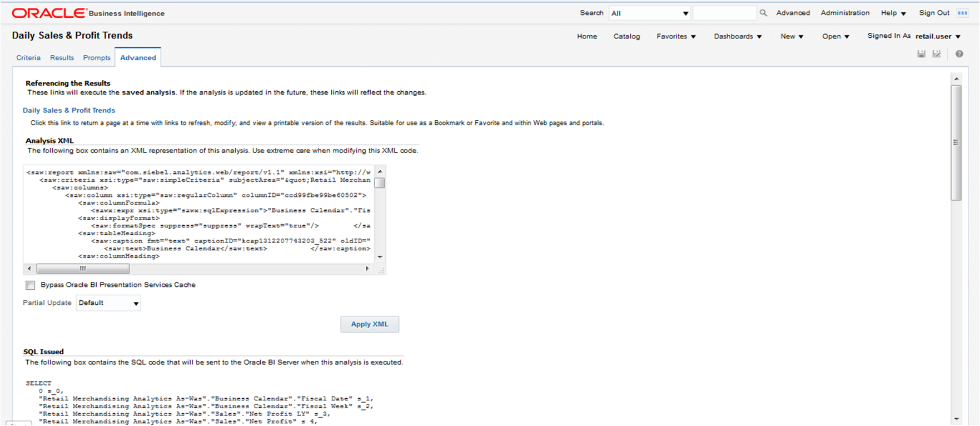Expand the New menu
The height and width of the screenshot is (426, 980).
pos(792,36)
